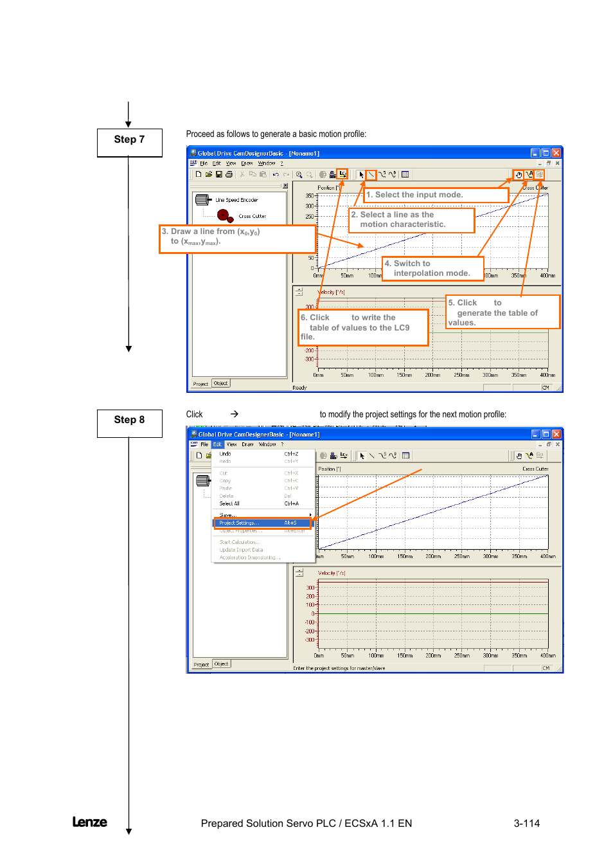Click Save disk icon in Step 7 window
613x868 pixels.
pos(219,174)
